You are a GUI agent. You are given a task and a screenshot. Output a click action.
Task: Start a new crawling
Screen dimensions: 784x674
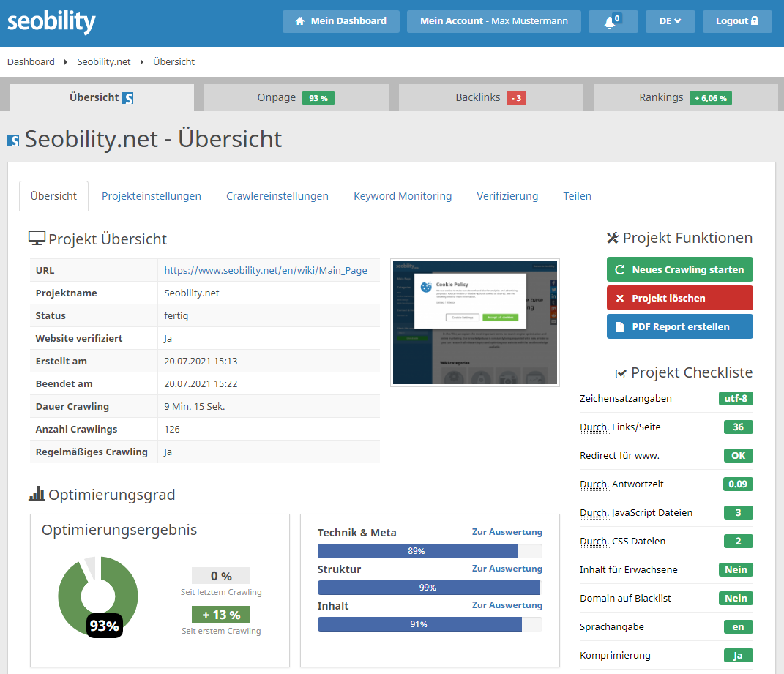click(680, 269)
